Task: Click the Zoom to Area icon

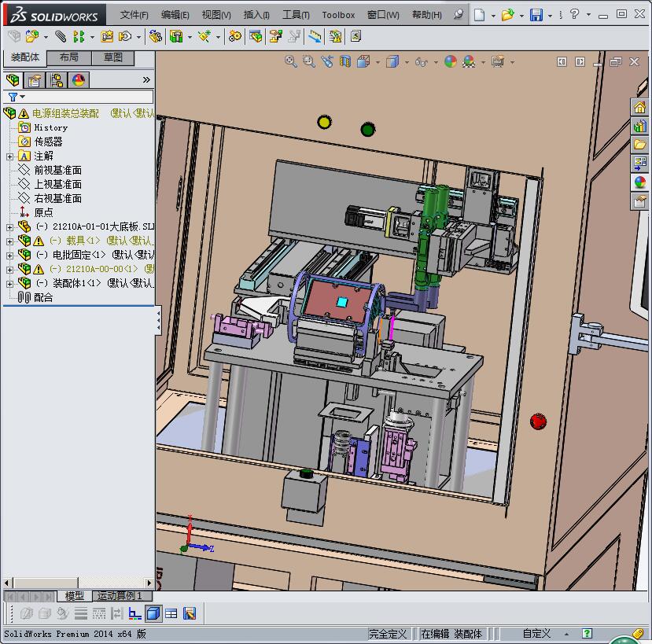Action: 309,62
